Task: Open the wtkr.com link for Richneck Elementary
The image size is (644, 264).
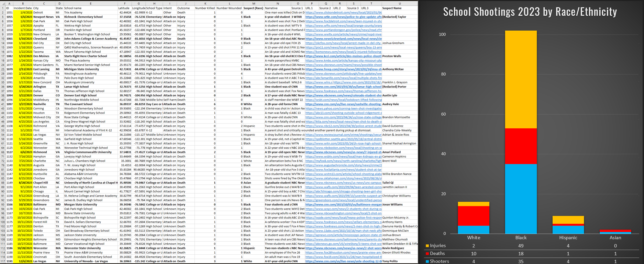Action: coord(343,17)
